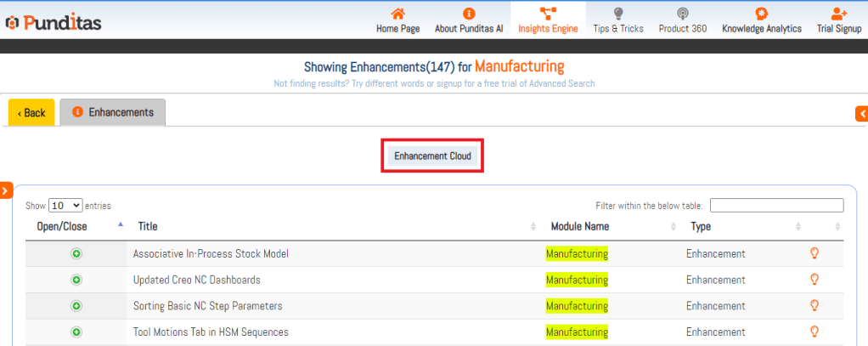
Task: Expand the Associative In-Process Stock Model row
Action: pyautogui.click(x=76, y=254)
